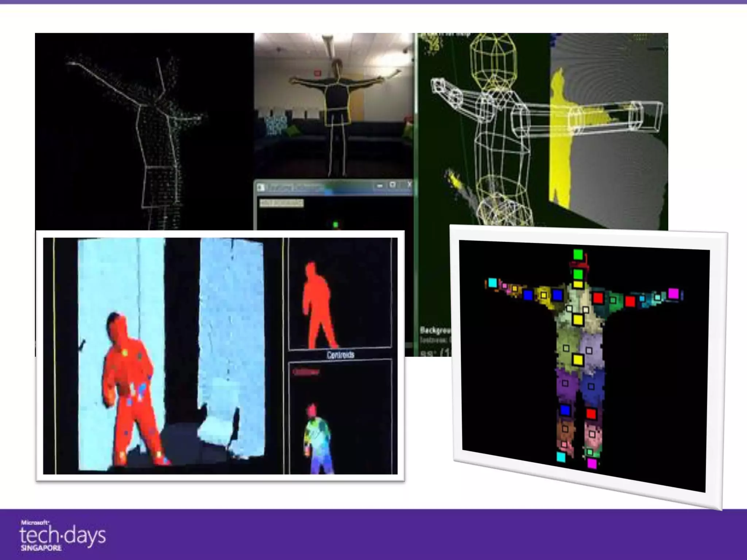Click the yellow chest-center joint square
This screenshot has height=560, width=747.
577,320
